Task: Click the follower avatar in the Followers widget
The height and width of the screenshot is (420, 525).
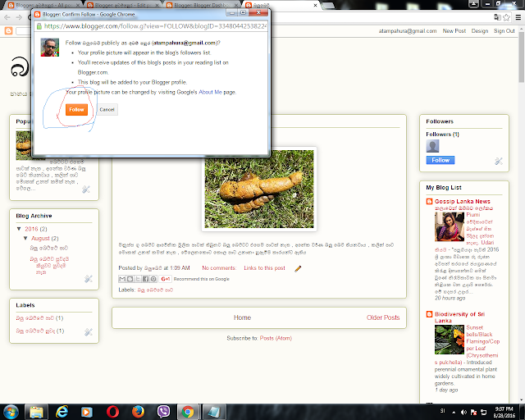Action: point(432,146)
